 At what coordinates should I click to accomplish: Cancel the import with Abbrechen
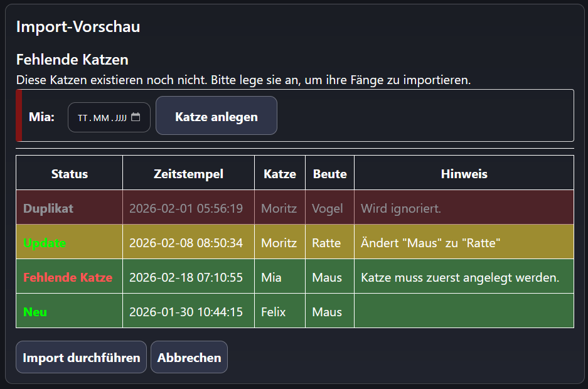coord(189,358)
